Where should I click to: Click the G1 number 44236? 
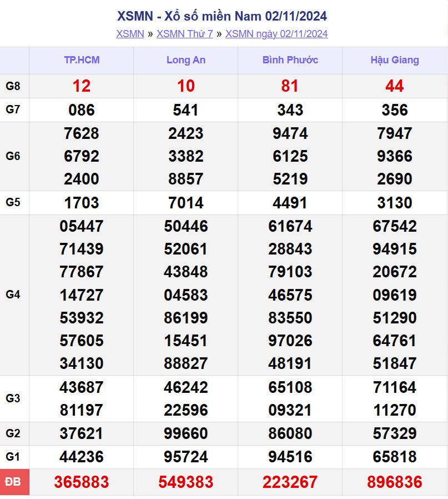(x=82, y=457)
